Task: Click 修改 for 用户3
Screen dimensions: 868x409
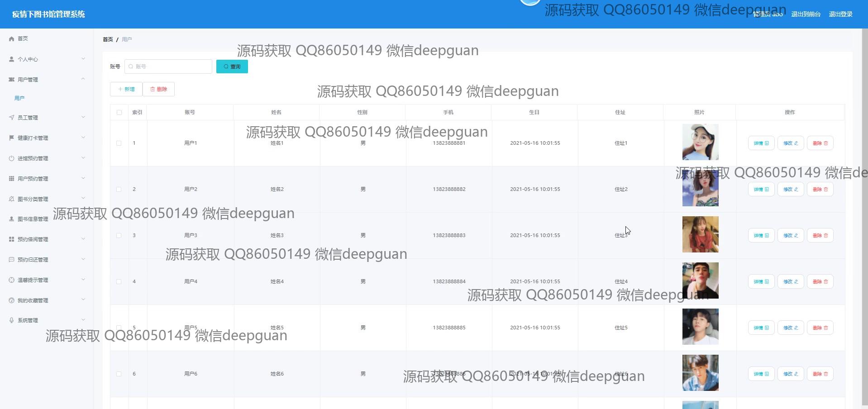Action: point(791,236)
